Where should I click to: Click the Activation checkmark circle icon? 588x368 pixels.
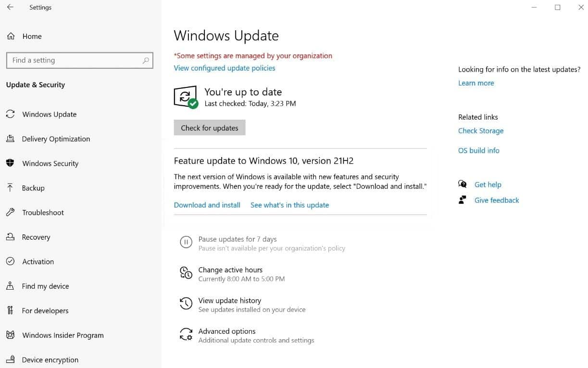click(x=10, y=261)
